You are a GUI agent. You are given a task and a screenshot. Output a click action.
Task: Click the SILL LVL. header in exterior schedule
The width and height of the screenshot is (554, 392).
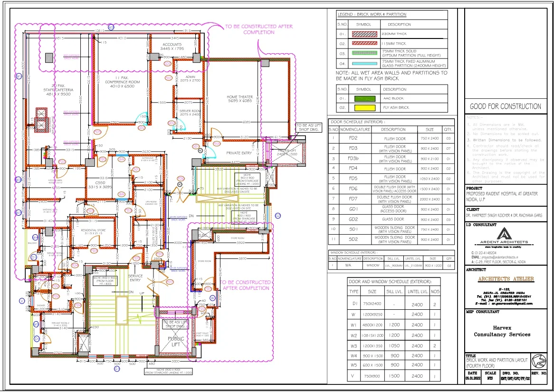click(x=394, y=292)
